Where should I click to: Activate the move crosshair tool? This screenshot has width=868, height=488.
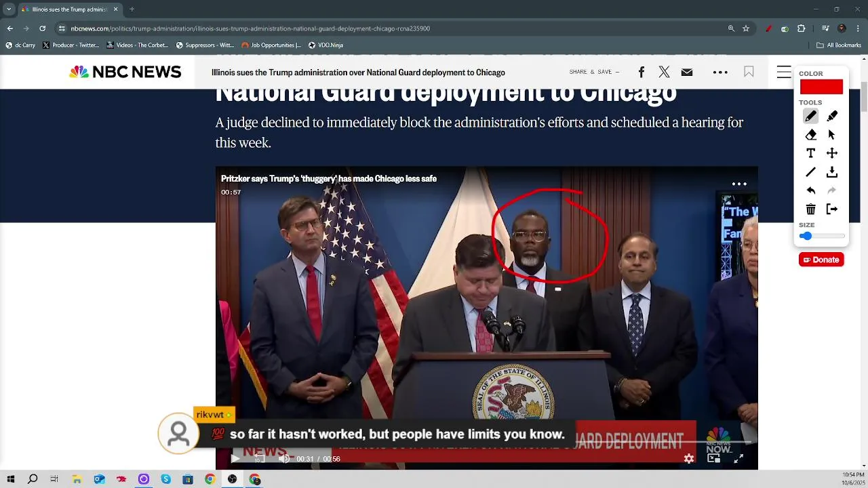tap(832, 153)
